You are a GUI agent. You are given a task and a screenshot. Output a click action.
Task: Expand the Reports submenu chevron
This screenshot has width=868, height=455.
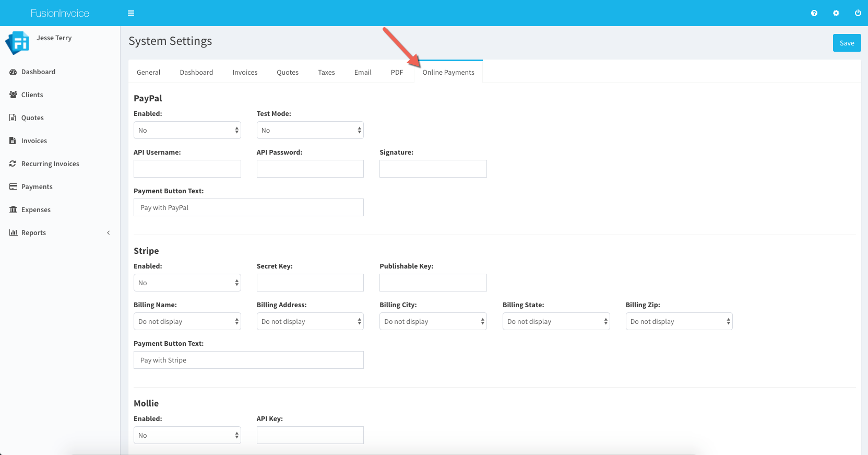[109, 232]
